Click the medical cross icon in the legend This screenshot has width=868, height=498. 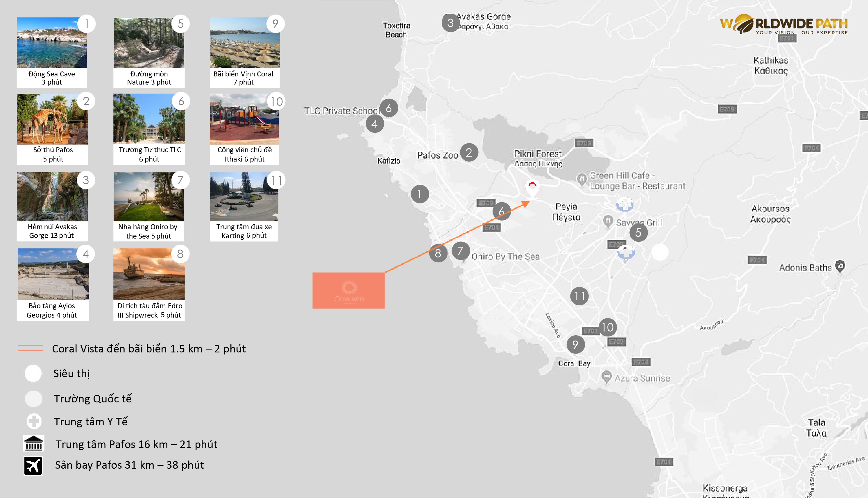[34, 421]
